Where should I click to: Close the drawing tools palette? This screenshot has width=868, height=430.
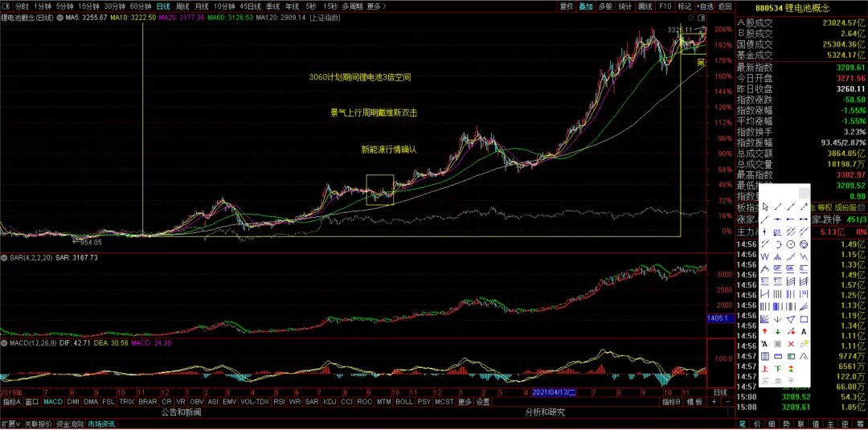coord(805,193)
